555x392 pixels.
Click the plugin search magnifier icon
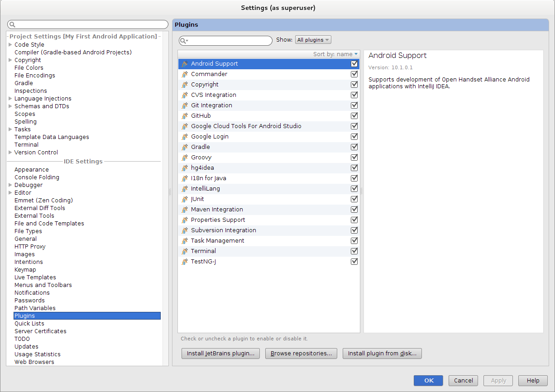click(184, 41)
